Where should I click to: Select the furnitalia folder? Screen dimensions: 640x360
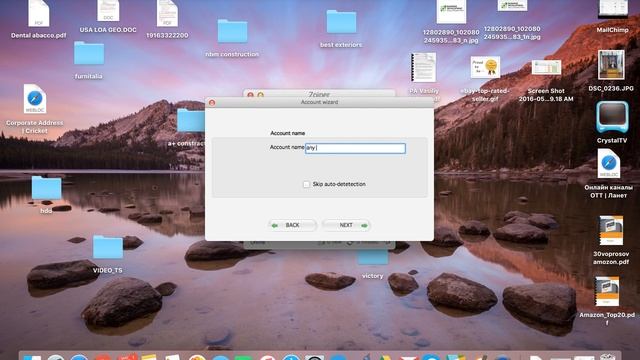[x=89, y=53]
